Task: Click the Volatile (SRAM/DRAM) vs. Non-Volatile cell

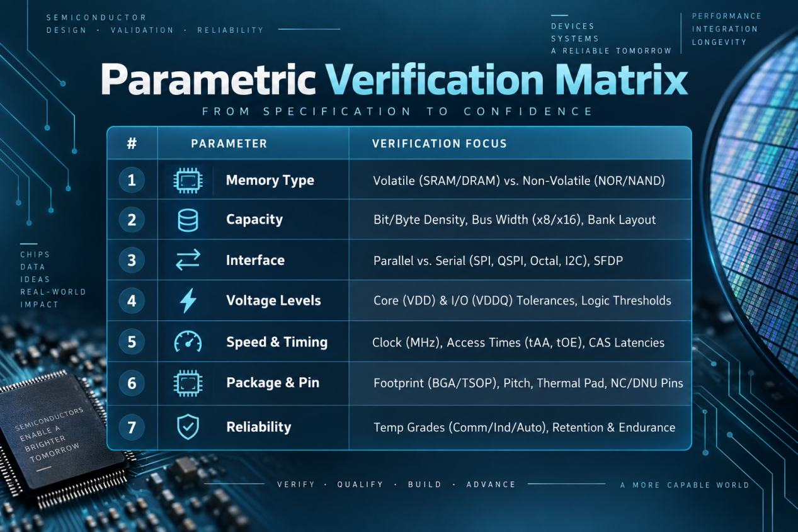Action: point(519,181)
